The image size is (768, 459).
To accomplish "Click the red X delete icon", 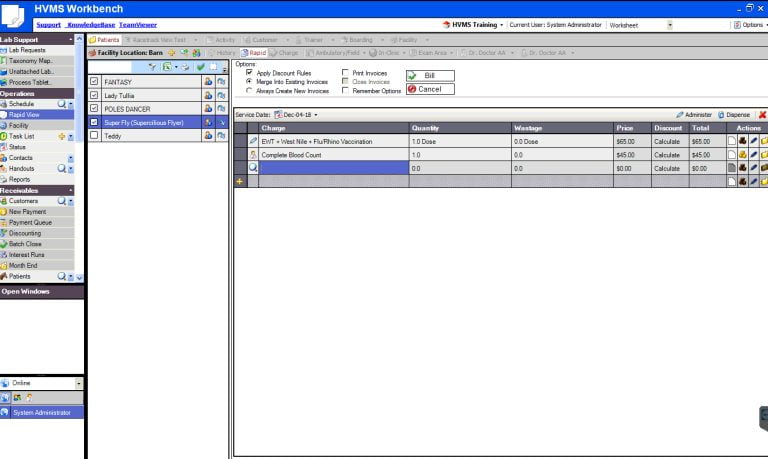I will [x=762, y=115].
